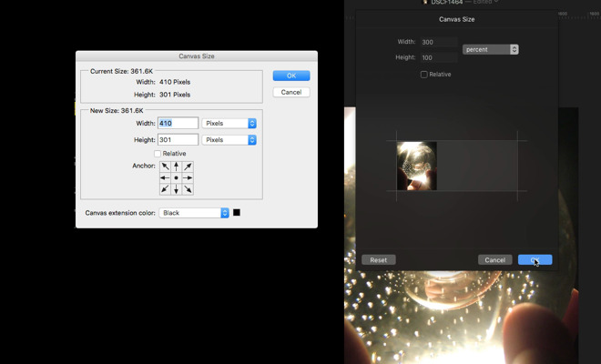Select bottom-center anchor arrow
The height and width of the screenshot is (364, 601).
177,189
